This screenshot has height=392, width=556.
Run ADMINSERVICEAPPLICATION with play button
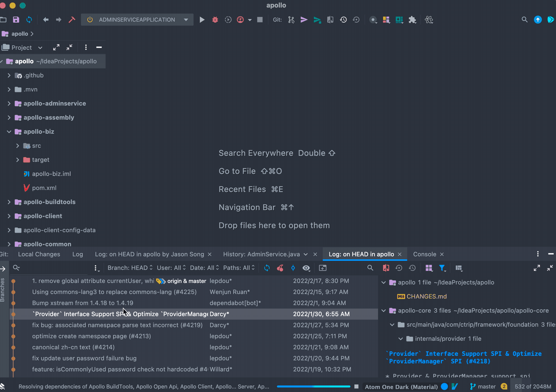[202, 20]
